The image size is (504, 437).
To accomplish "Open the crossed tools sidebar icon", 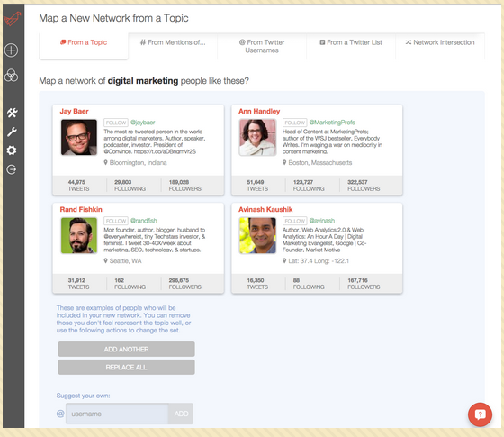I will [x=12, y=113].
